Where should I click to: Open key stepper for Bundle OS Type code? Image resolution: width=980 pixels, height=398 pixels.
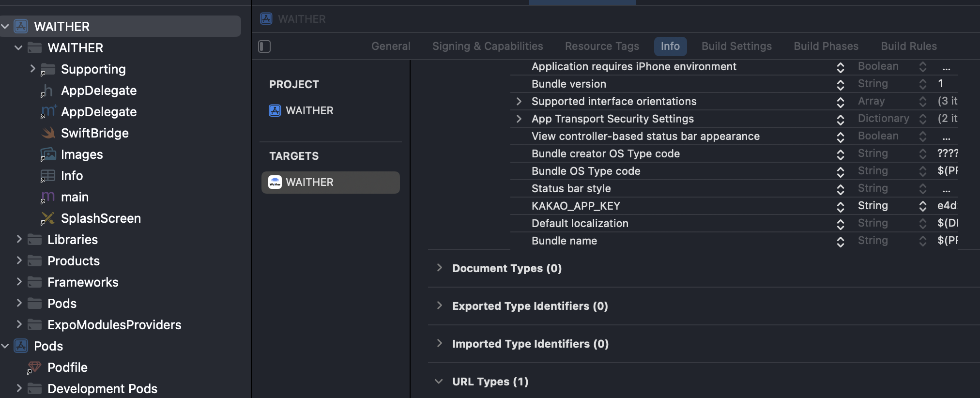(841, 171)
